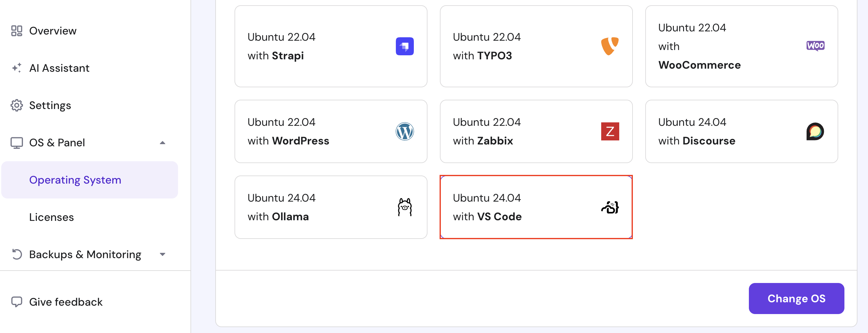Viewport: 868px width, 333px height.
Task: Click the Strapi logo icon
Action: [404, 46]
